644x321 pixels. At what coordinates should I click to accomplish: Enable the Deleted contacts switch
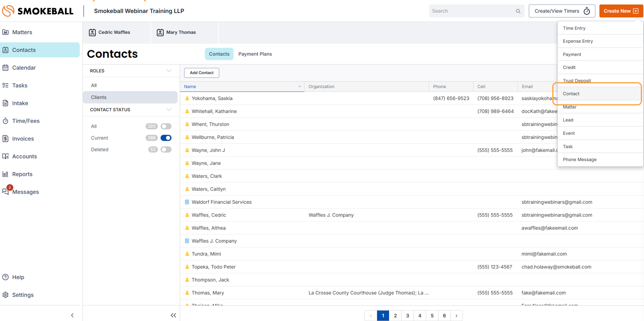pyautogui.click(x=166, y=149)
